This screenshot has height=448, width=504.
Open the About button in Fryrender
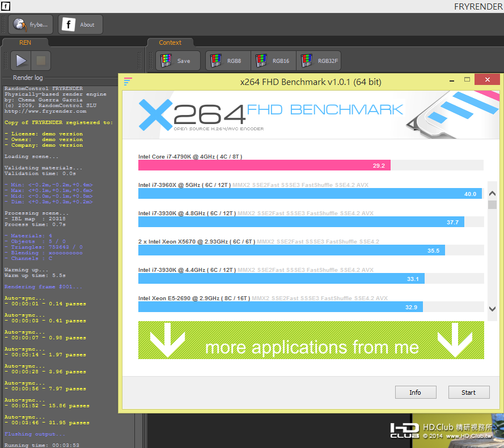[81, 24]
